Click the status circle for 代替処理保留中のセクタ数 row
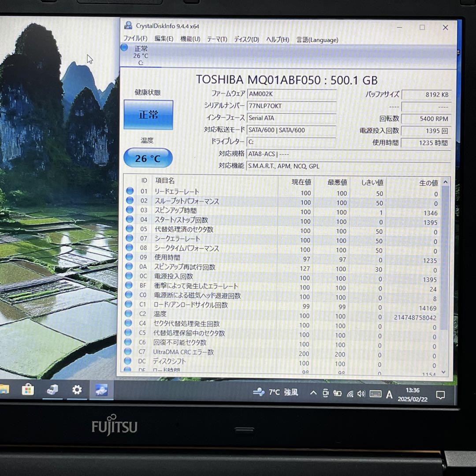This screenshot has height=476, width=476. click(x=128, y=332)
